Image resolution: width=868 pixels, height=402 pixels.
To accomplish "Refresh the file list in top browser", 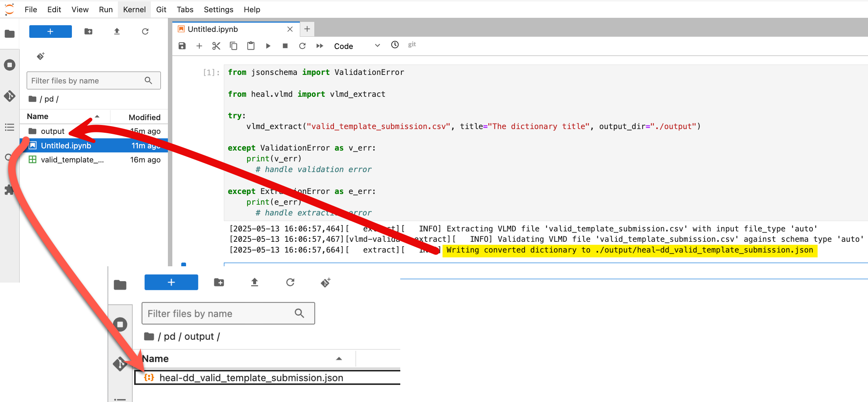I will 145,32.
